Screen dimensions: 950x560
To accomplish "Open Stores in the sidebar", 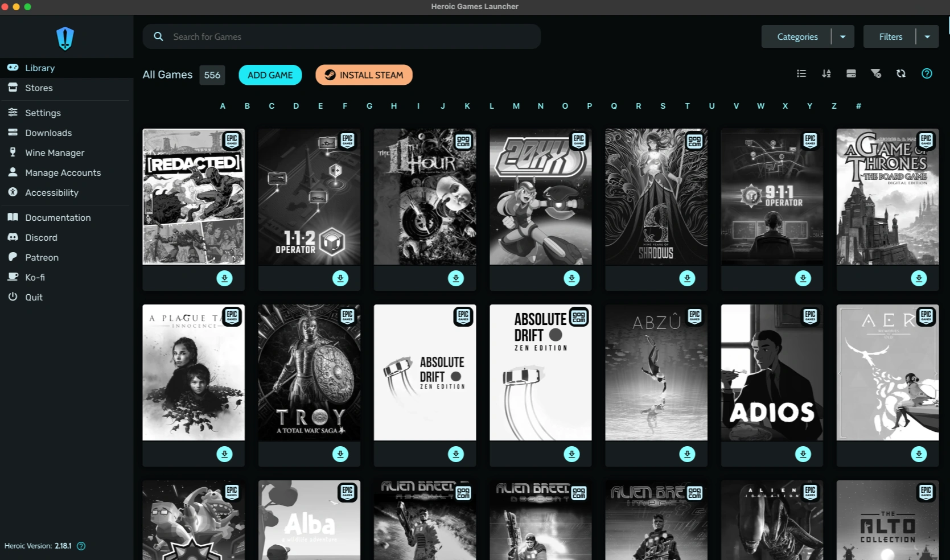I will 39,88.
